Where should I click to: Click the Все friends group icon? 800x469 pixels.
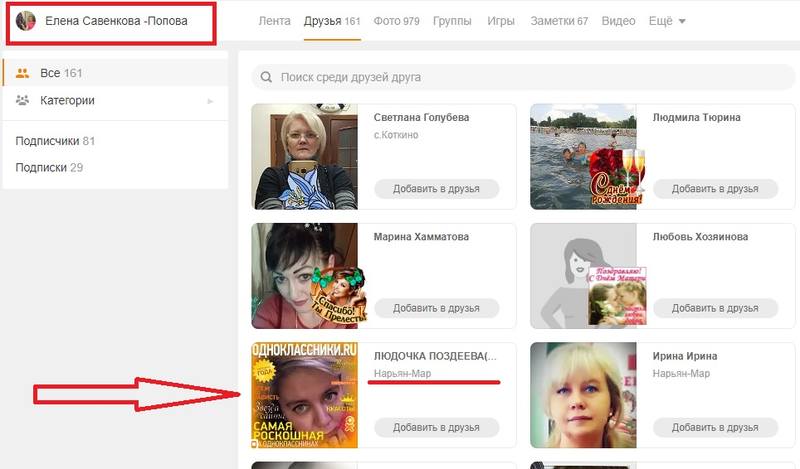click(x=22, y=73)
